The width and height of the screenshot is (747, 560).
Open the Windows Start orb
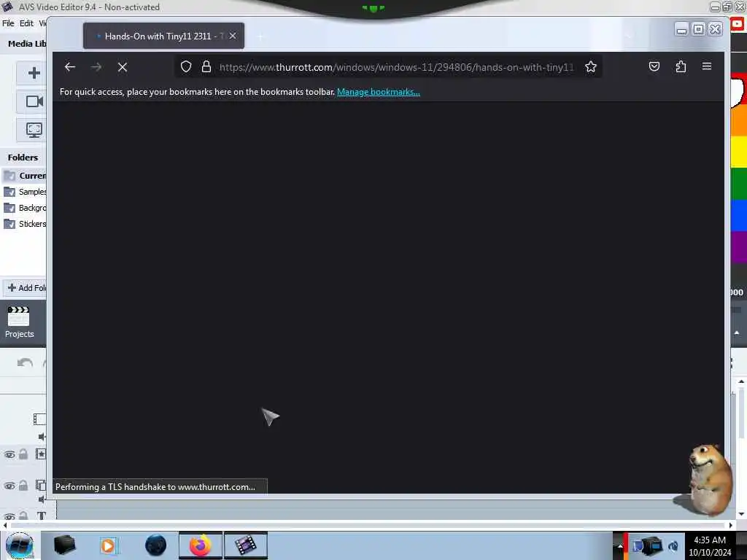click(x=19, y=545)
